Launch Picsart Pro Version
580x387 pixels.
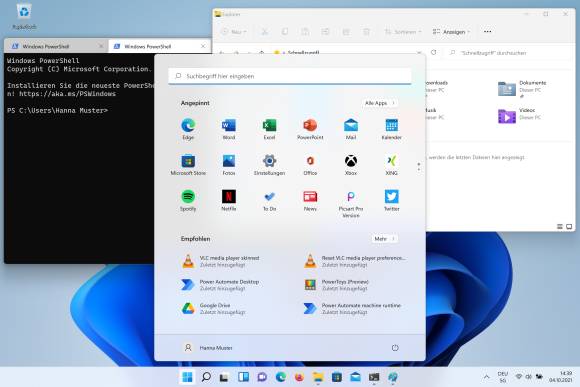351,204
